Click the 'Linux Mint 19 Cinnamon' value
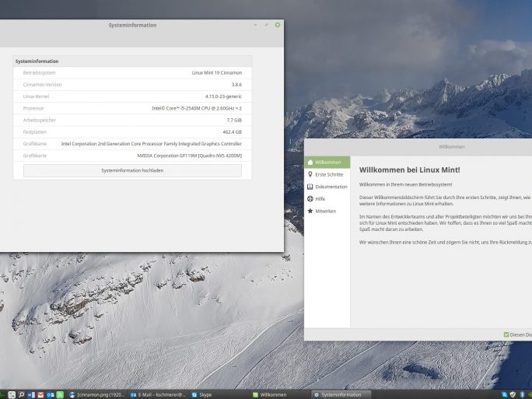The height and width of the screenshot is (399, 532). pos(217,72)
